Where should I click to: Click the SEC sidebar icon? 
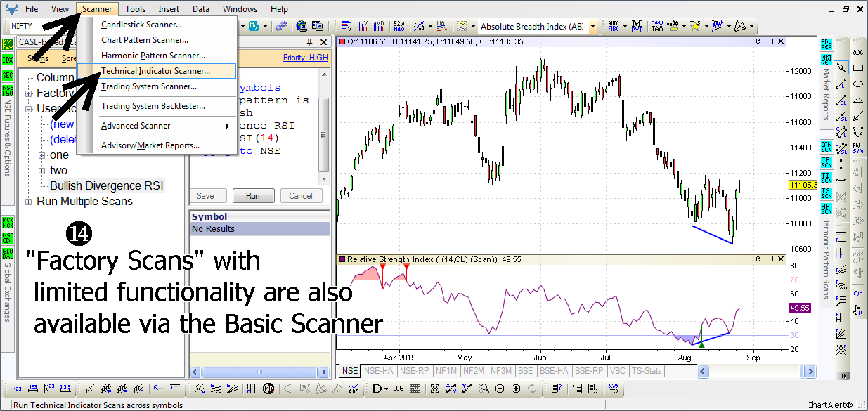click(7, 75)
